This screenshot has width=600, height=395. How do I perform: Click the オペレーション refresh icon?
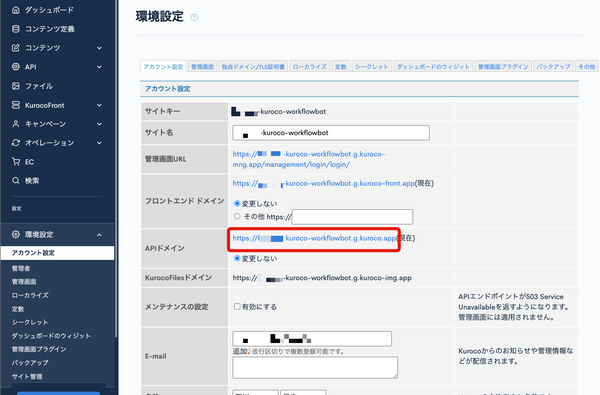pyautogui.click(x=16, y=143)
